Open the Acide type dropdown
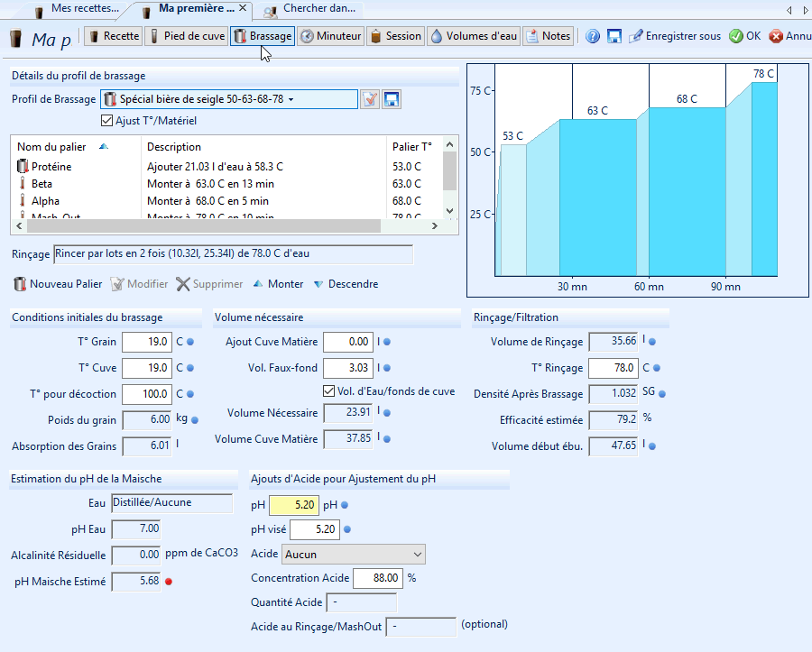 pos(353,554)
